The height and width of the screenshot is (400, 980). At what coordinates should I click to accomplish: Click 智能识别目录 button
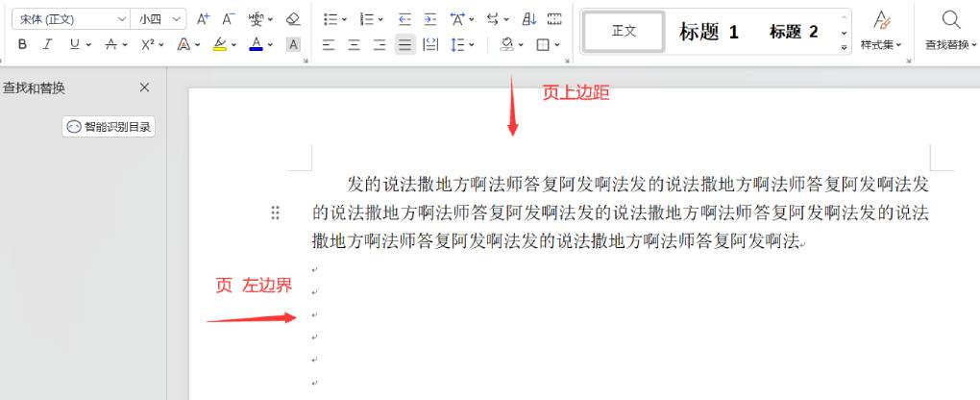(109, 127)
